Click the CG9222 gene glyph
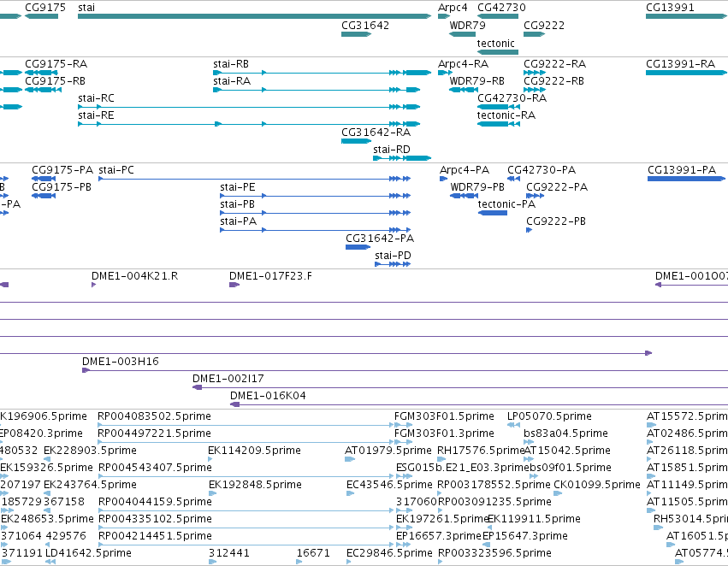Image resolution: width=728 pixels, height=566 pixels. [x=534, y=34]
